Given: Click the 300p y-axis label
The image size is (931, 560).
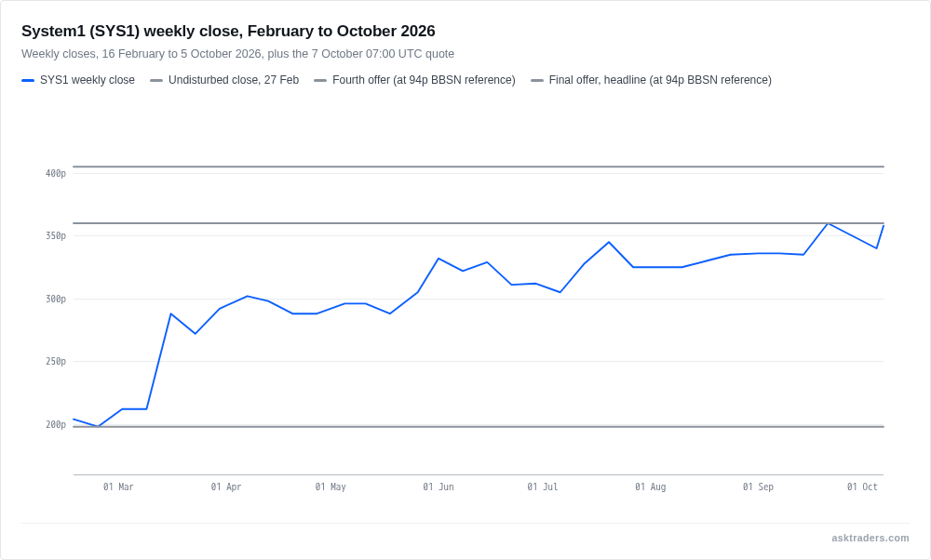Looking at the screenshot, I should click(x=56, y=299).
